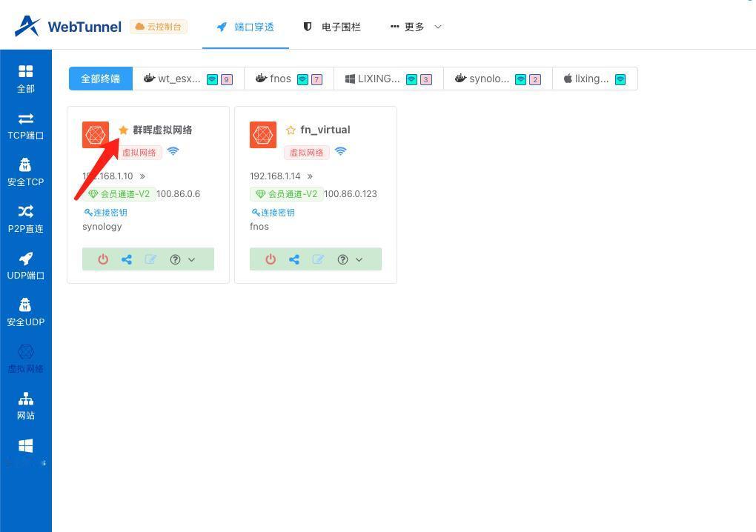Open 安全TCP in the sidebar
The width and height of the screenshot is (756, 532).
(x=25, y=173)
